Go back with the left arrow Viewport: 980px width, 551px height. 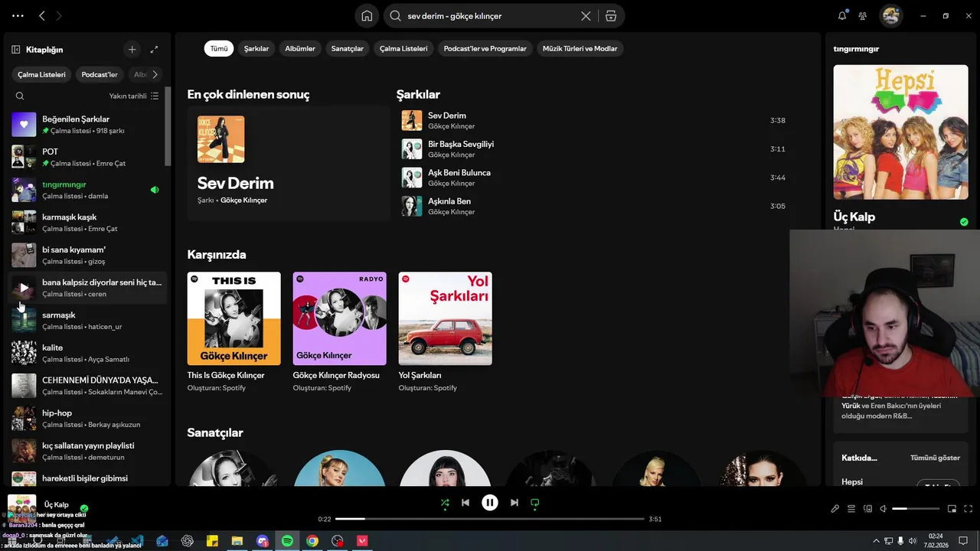(42, 15)
